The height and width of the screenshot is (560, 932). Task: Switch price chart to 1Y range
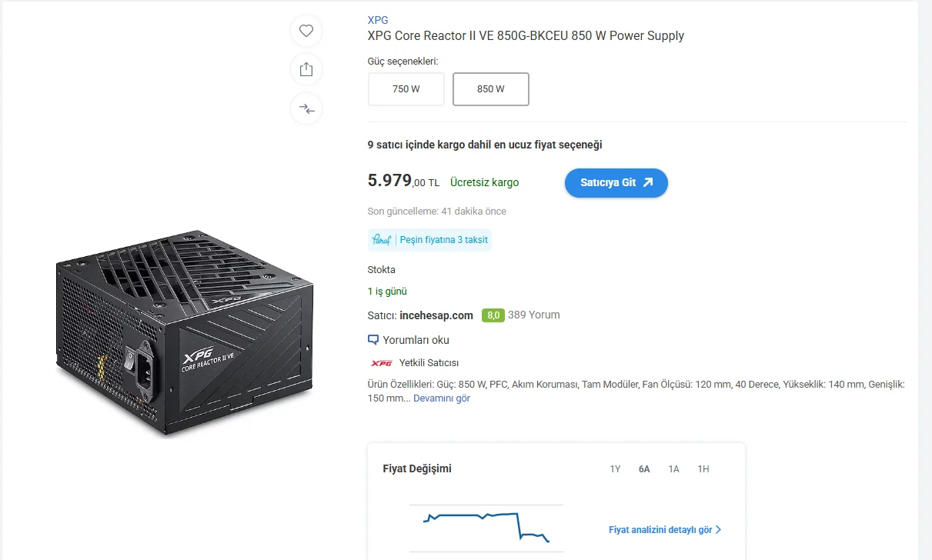pyautogui.click(x=615, y=469)
